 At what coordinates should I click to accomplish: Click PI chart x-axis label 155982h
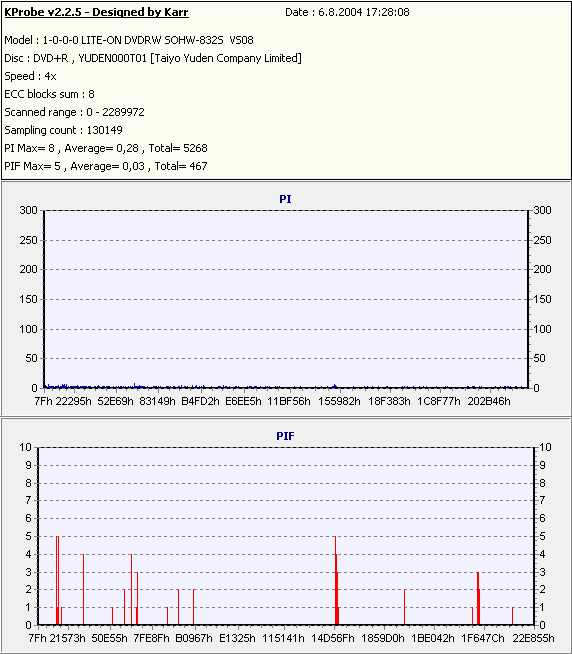coord(339,401)
